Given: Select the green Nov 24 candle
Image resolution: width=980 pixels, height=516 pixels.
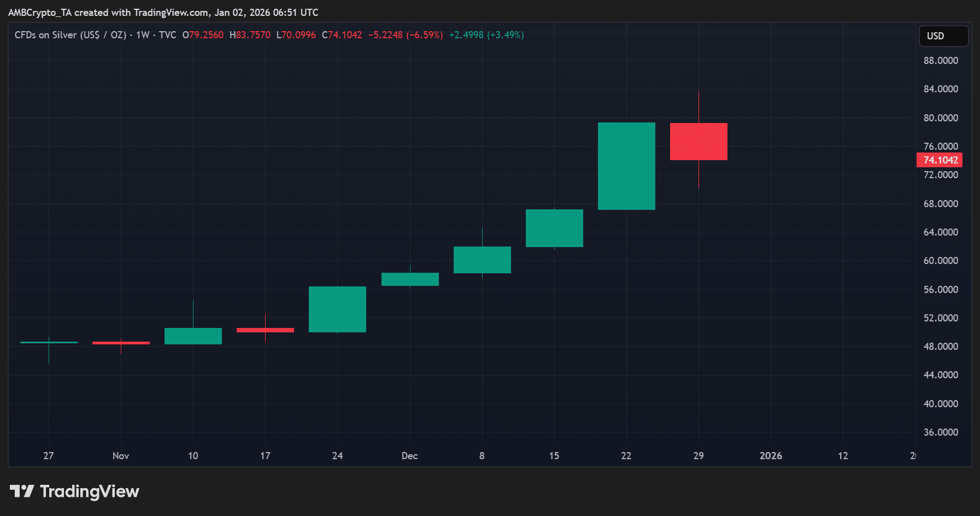Looking at the screenshot, I should tap(337, 309).
